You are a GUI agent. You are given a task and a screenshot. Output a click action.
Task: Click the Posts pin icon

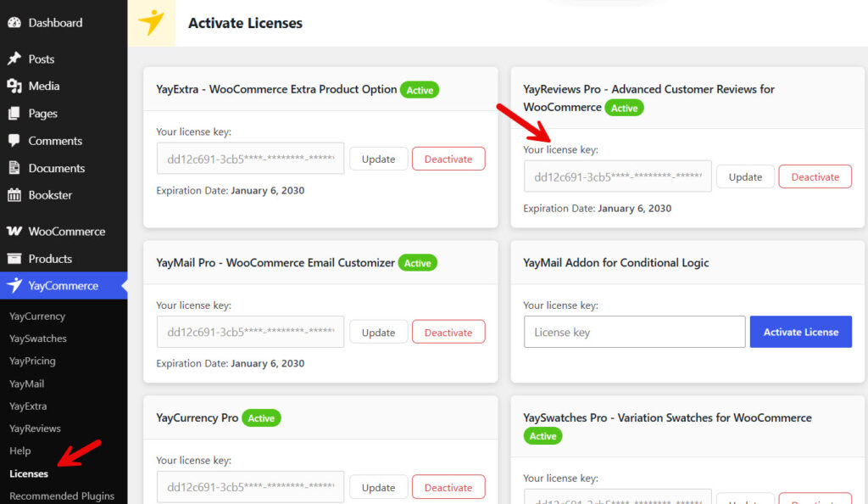point(14,59)
